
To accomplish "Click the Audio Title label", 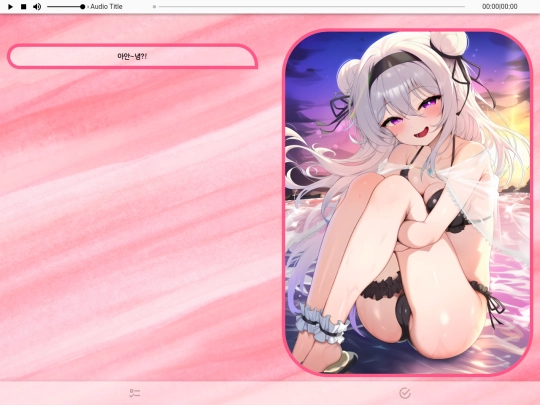I will [x=106, y=7].
